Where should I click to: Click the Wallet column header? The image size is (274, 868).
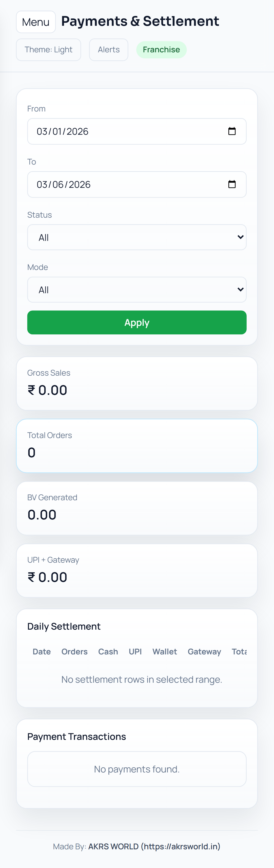pyautogui.click(x=165, y=652)
